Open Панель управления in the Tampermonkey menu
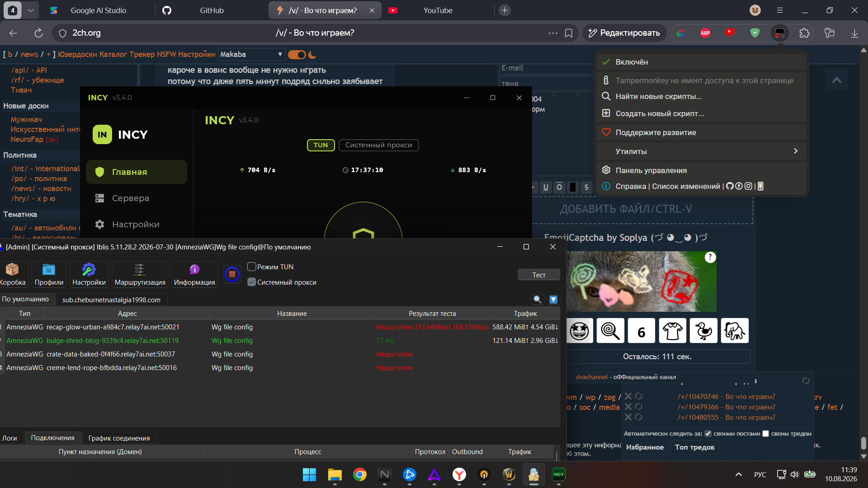This screenshot has height=488, width=868. (701, 170)
